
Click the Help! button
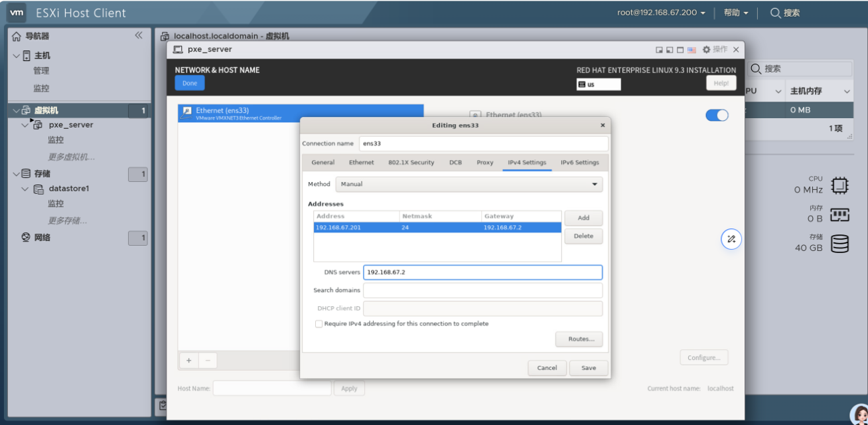(721, 83)
